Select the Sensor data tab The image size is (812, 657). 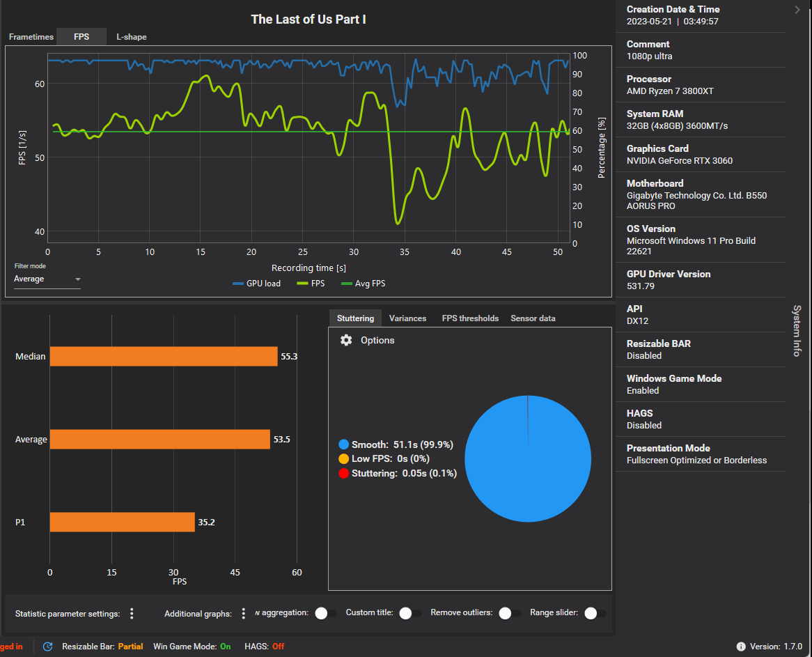[533, 318]
